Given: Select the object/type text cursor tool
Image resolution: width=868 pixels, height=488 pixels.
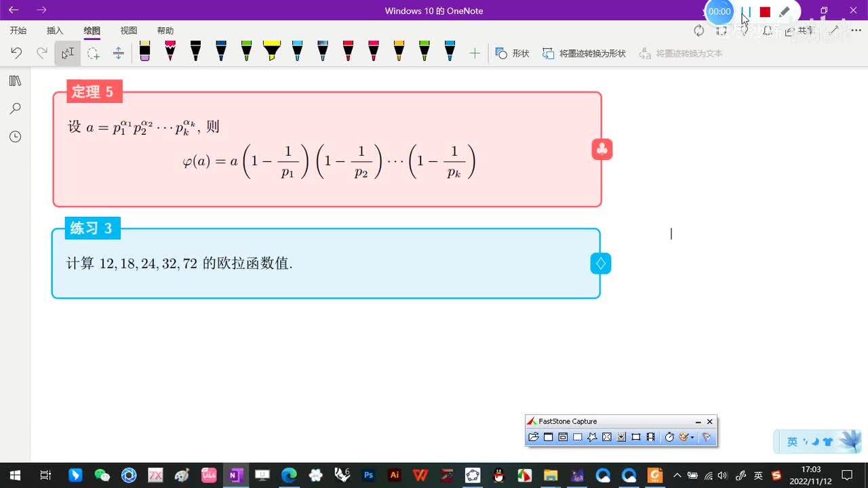Looking at the screenshot, I should 68,53.
